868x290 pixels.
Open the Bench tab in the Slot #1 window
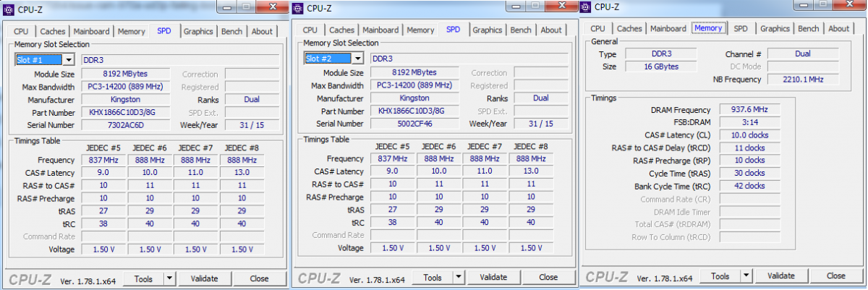click(x=231, y=32)
